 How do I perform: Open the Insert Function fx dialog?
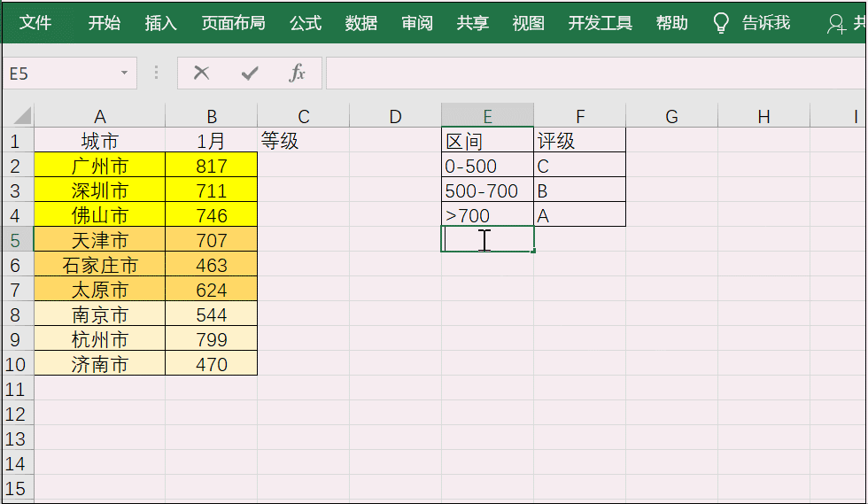click(298, 74)
